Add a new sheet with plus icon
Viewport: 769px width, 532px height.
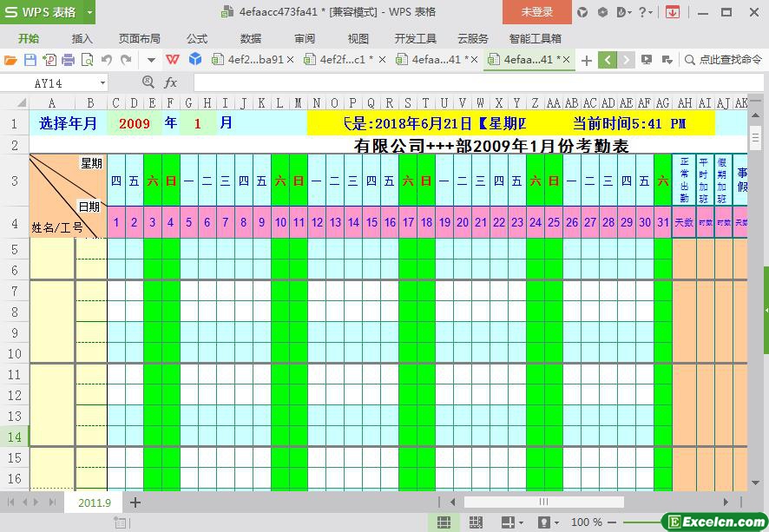coord(135,502)
